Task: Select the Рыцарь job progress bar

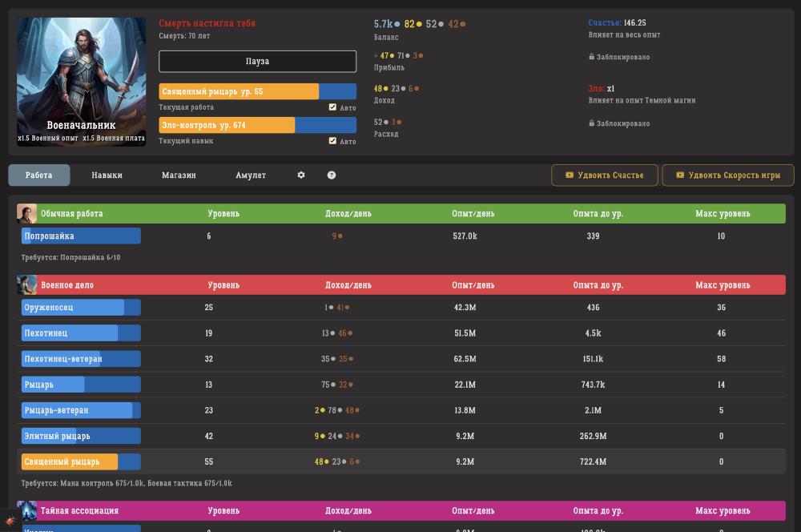Action: click(81, 385)
